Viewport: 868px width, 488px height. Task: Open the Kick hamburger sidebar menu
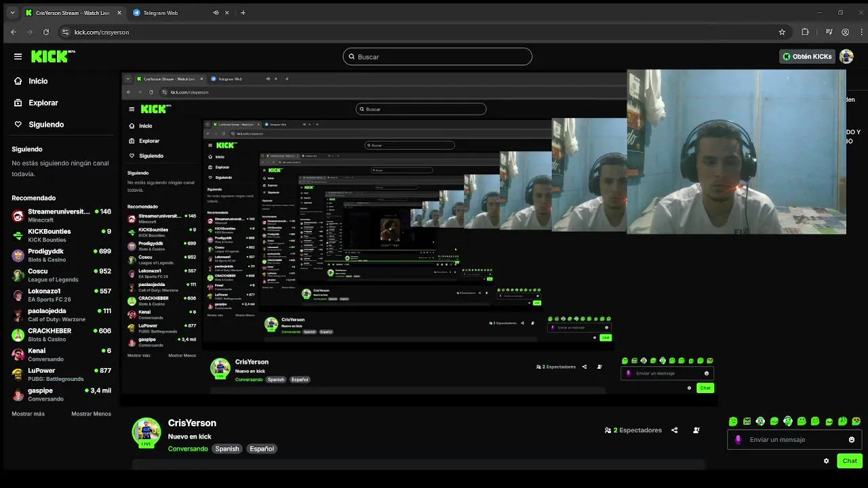[x=18, y=57]
